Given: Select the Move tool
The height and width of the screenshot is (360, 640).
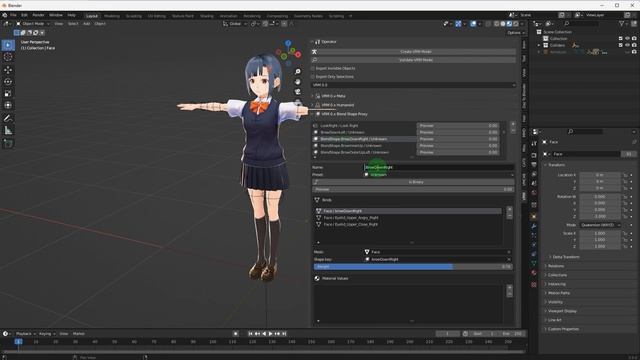Looking at the screenshot, I should click(8, 70).
